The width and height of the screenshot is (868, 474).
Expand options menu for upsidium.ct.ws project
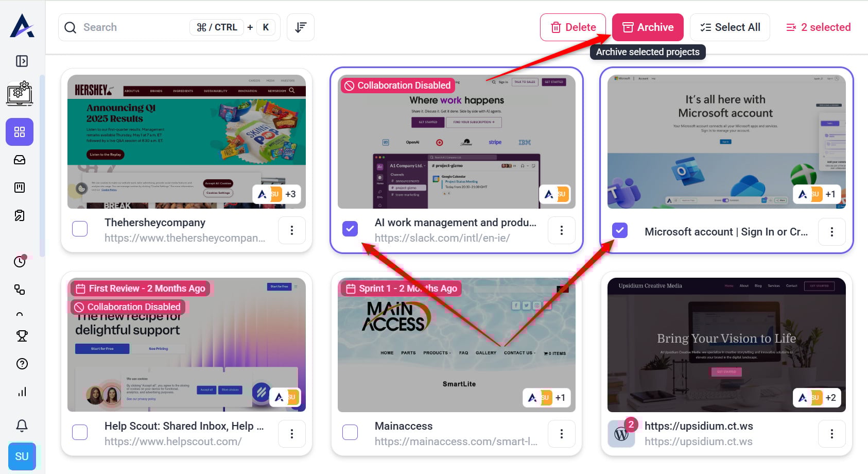pyautogui.click(x=831, y=434)
